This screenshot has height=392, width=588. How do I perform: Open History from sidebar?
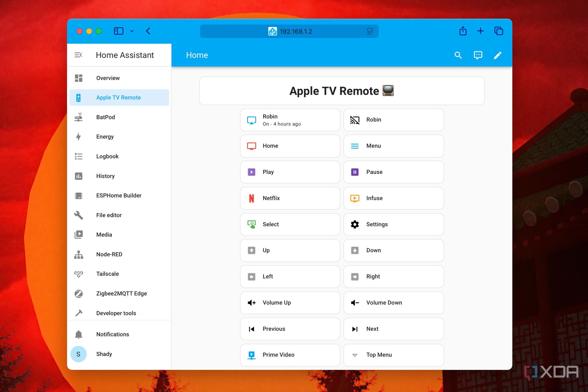[x=119, y=176]
